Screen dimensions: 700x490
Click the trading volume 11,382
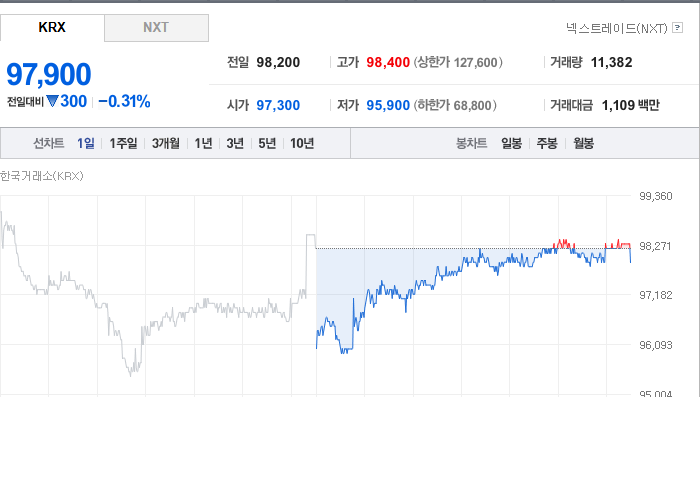pyautogui.click(x=612, y=62)
